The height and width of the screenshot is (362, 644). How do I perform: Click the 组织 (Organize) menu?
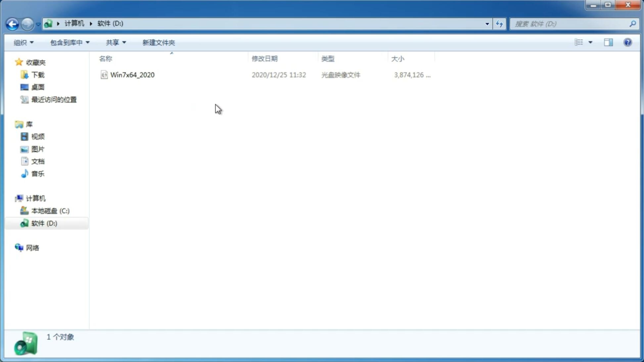(23, 42)
